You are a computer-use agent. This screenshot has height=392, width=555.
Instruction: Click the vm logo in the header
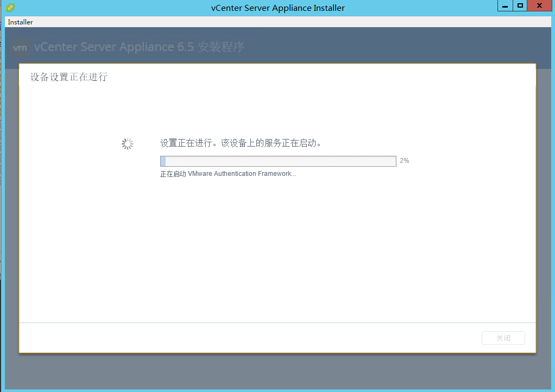[20, 48]
